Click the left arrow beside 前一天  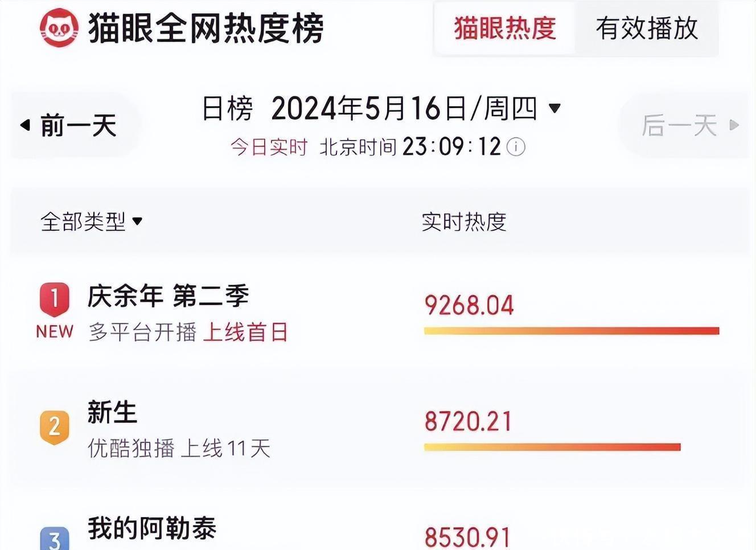pos(25,125)
